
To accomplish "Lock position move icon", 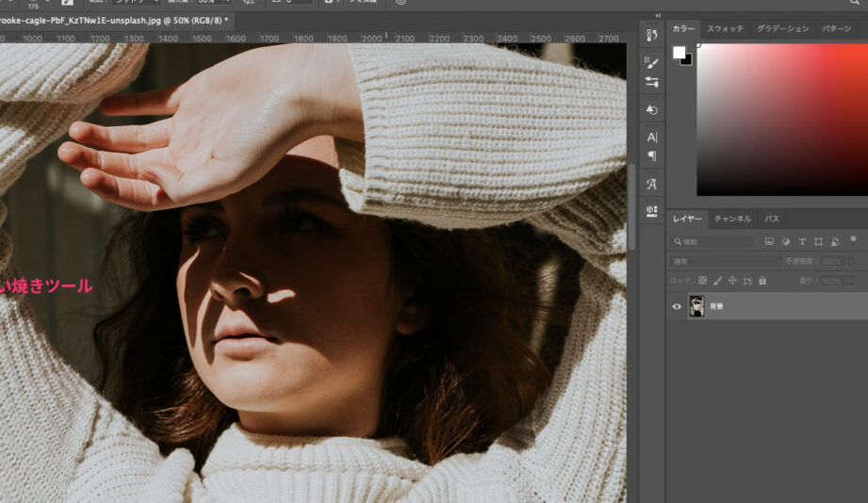I will tap(732, 281).
